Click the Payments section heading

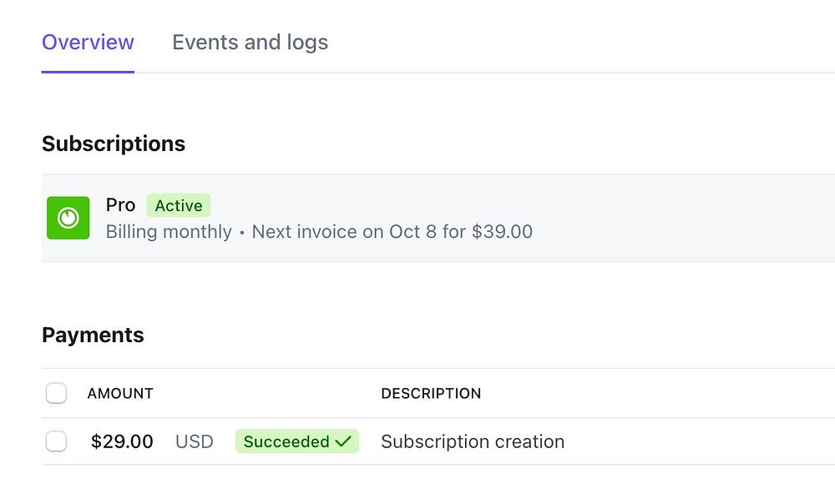click(x=93, y=335)
